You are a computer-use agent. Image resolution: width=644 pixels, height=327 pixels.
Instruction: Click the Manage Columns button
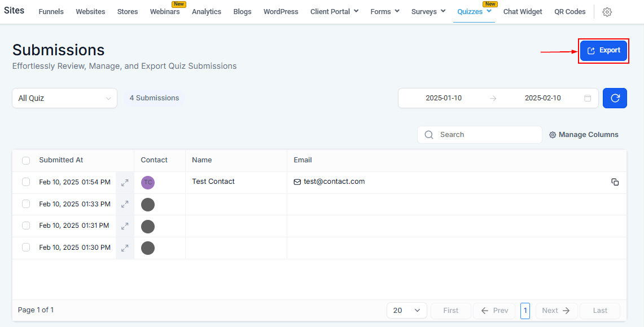tap(584, 135)
